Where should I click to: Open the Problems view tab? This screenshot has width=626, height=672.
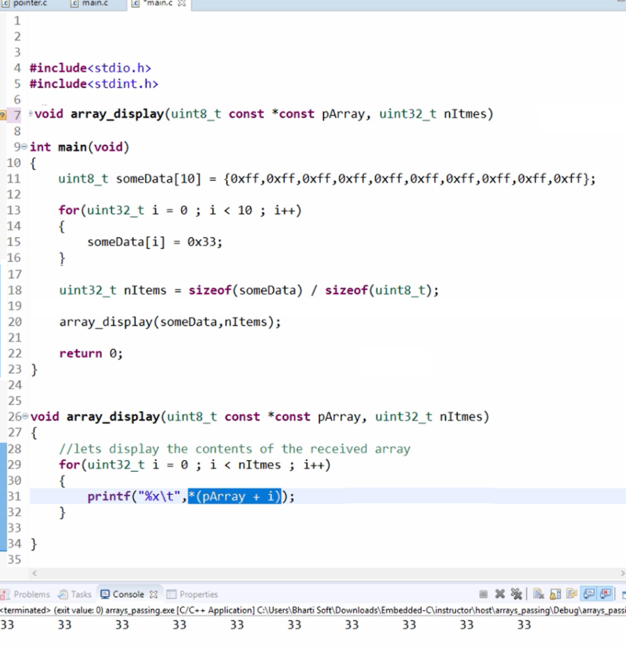click(x=26, y=594)
